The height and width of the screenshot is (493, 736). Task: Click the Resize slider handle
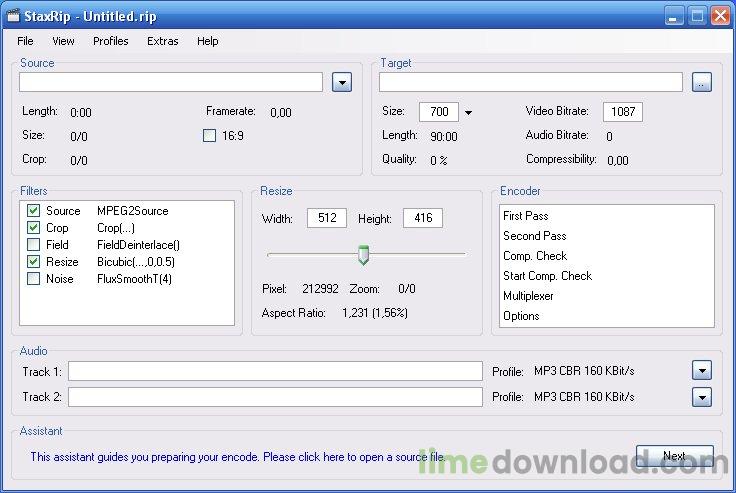coord(363,256)
